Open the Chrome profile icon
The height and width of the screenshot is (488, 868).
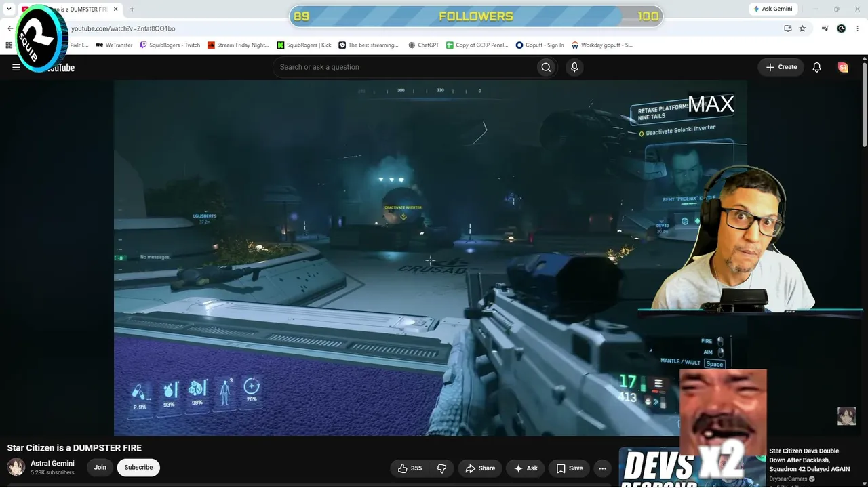pyautogui.click(x=842, y=28)
